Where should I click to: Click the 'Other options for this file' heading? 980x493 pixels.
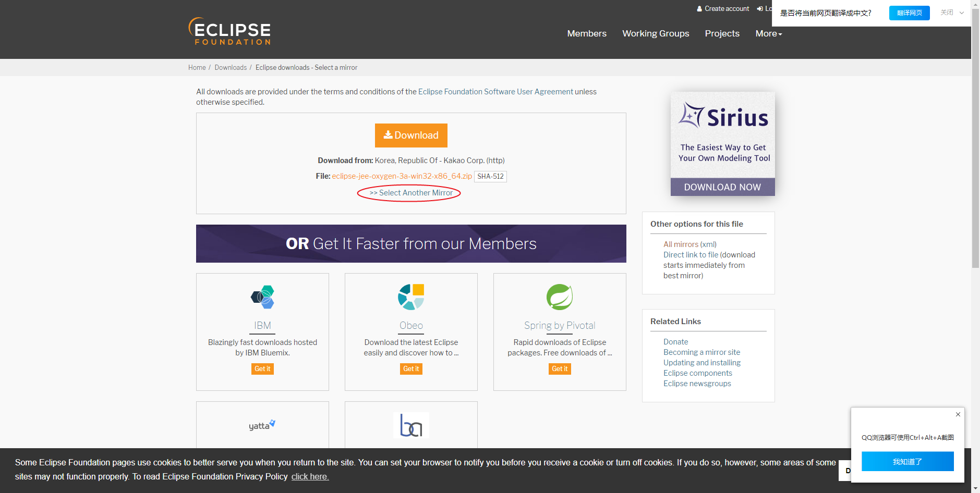coord(697,224)
